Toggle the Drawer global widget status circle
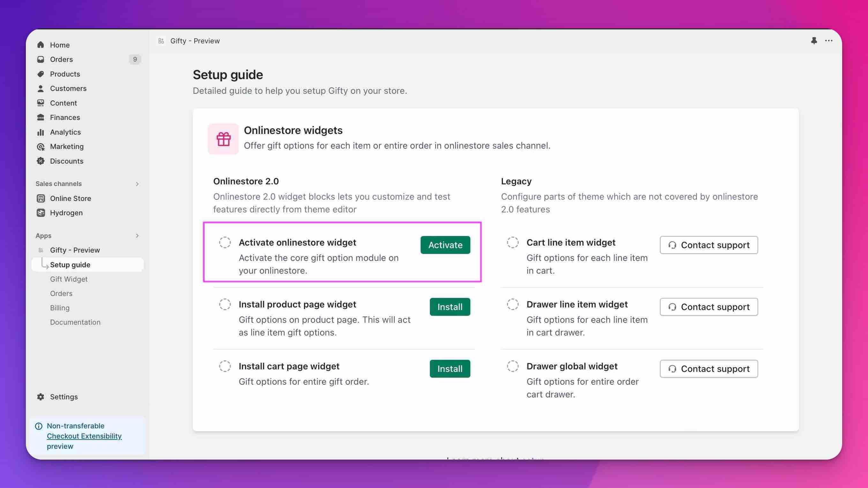This screenshot has width=868, height=488. (x=513, y=366)
